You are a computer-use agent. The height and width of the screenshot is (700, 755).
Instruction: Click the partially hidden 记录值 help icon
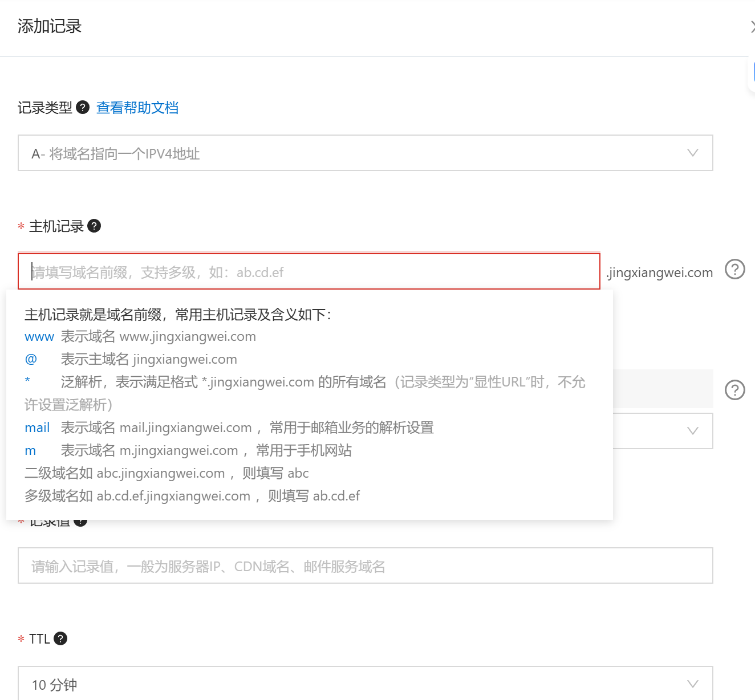80,522
